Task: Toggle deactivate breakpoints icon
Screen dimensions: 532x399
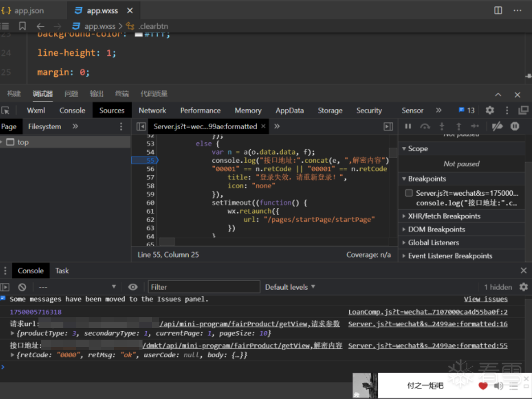Action: click(x=497, y=127)
